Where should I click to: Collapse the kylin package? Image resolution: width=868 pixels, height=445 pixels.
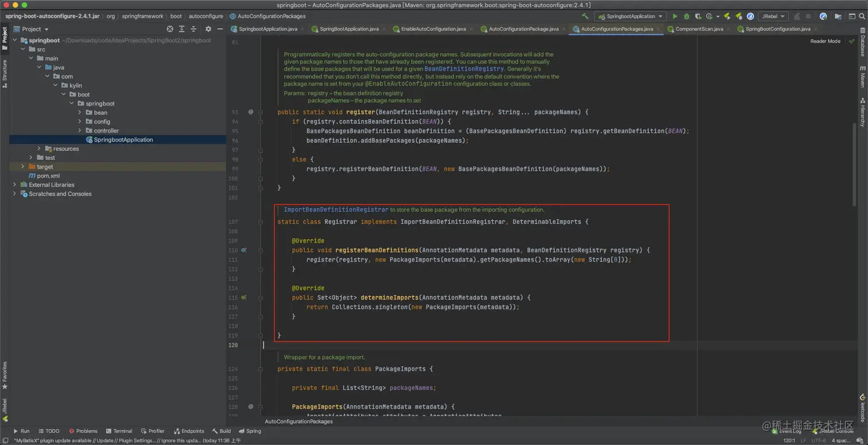point(55,85)
